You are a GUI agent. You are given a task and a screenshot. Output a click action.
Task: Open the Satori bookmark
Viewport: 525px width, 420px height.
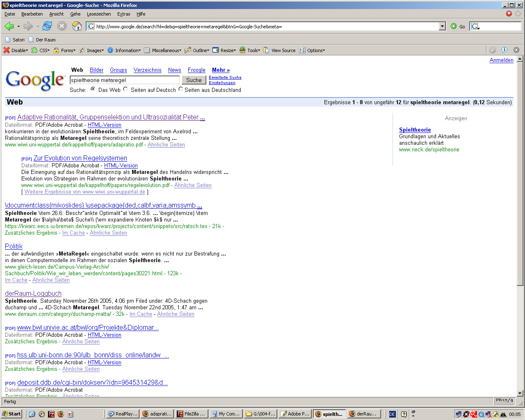(x=15, y=40)
